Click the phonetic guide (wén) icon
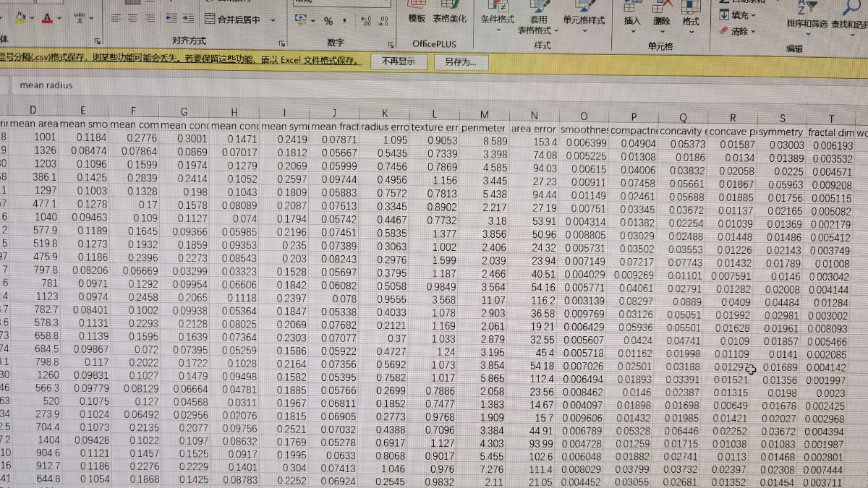Screen dimensions: 868x488 click(x=80, y=17)
